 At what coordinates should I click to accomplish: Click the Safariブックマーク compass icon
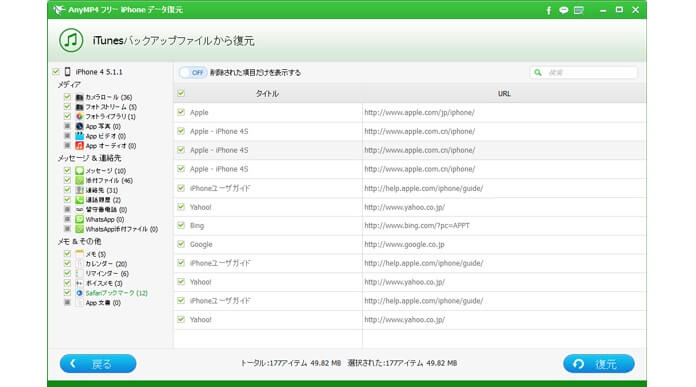click(79, 293)
